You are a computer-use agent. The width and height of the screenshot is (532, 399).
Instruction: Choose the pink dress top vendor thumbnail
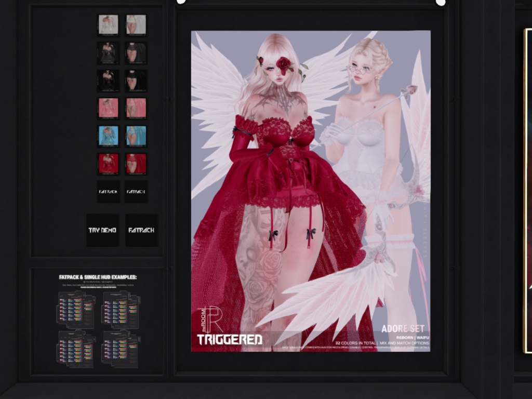click(108, 108)
